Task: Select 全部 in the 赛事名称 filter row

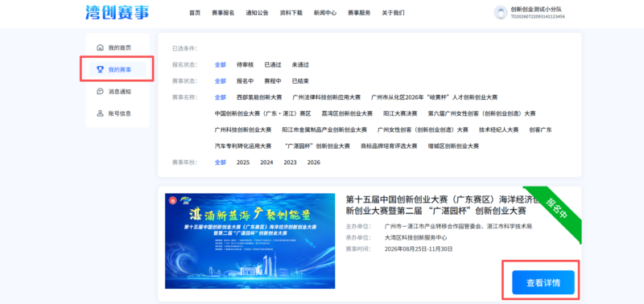Action: pyautogui.click(x=220, y=97)
